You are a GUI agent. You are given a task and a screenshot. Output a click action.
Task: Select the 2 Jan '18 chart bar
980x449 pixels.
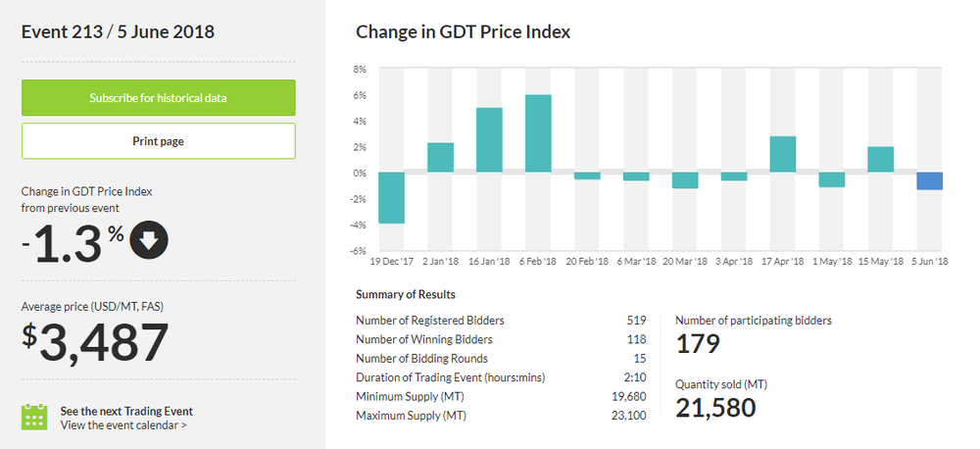click(x=441, y=158)
